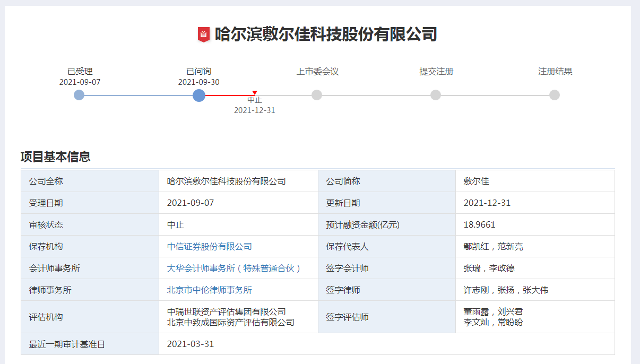Click the 已问询 timeline node
Viewport: 640px width, 364px height.
[x=199, y=95]
